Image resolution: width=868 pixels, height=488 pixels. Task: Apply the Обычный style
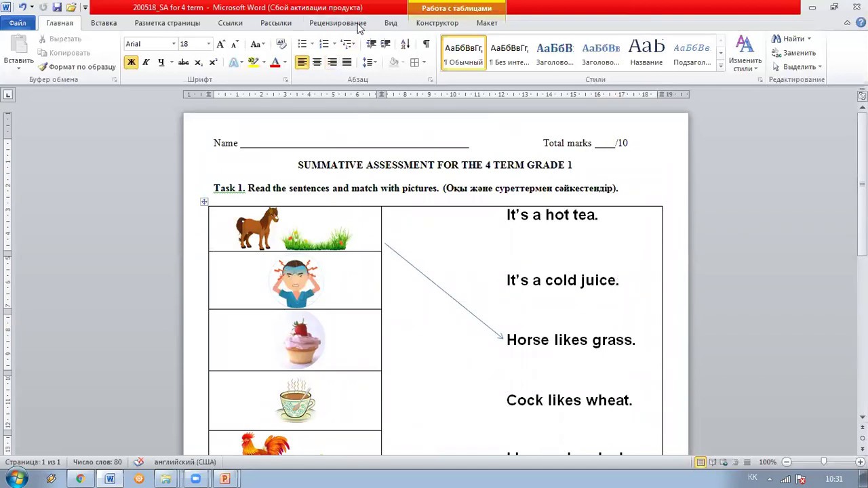click(x=464, y=53)
